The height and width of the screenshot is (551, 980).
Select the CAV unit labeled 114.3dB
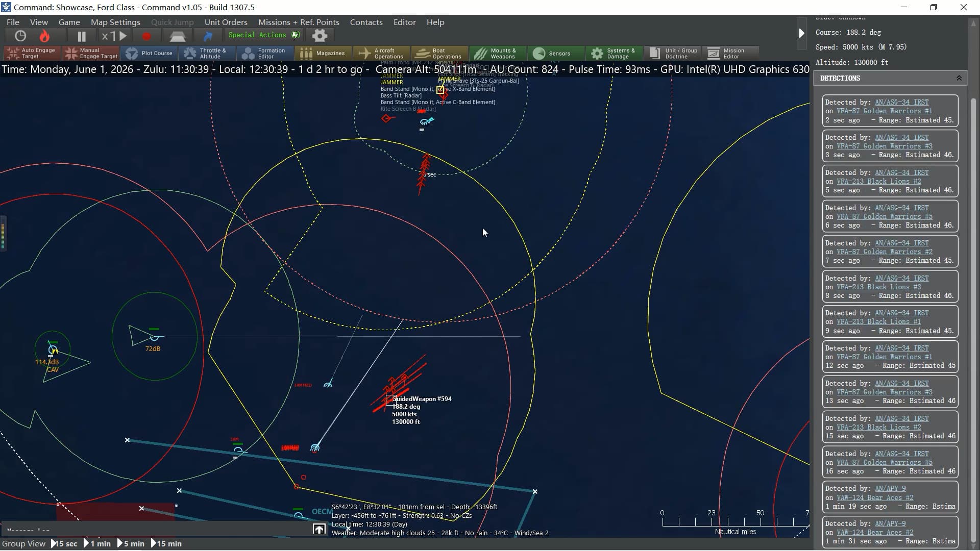point(53,350)
